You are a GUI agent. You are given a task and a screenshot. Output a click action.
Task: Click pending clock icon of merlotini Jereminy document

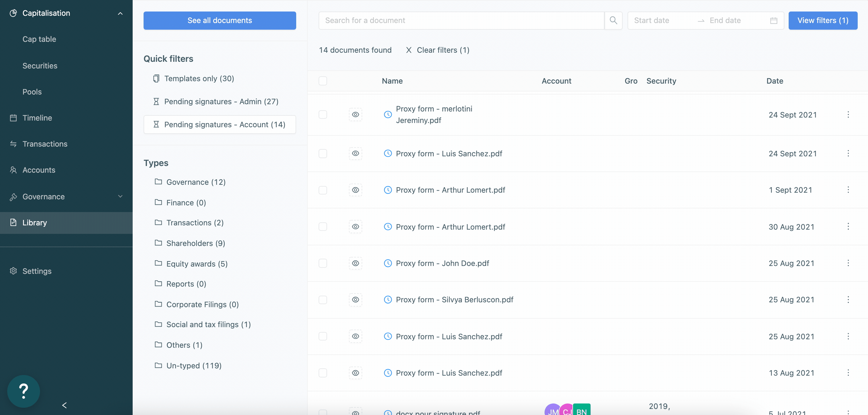[x=388, y=115]
